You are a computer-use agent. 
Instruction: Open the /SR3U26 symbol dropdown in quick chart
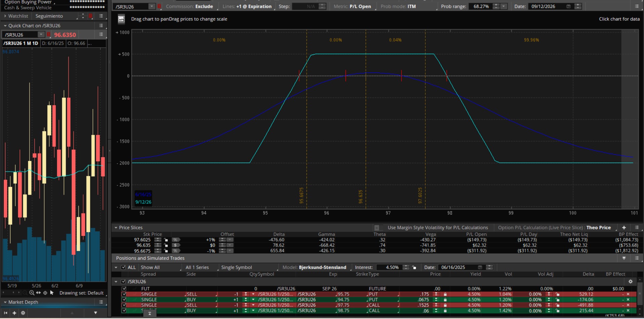pos(41,35)
